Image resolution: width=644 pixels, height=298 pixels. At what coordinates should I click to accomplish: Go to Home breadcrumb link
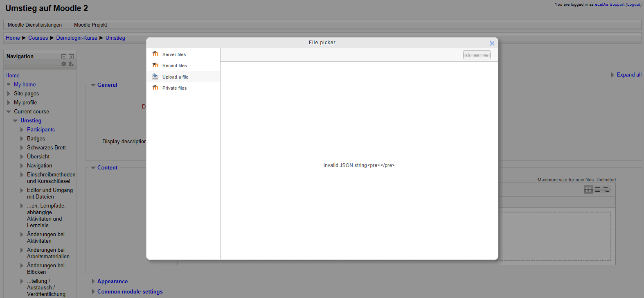pyautogui.click(x=13, y=38)
